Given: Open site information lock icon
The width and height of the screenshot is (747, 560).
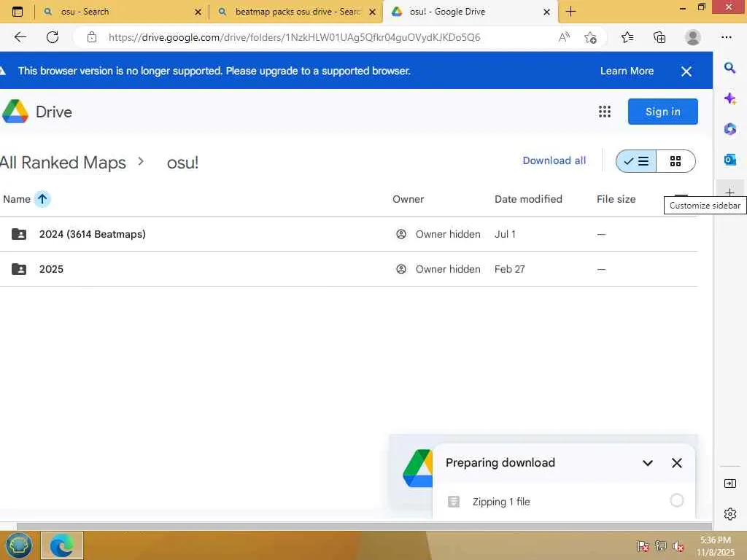Looking at the screenshot, I should tap(92, 37).
